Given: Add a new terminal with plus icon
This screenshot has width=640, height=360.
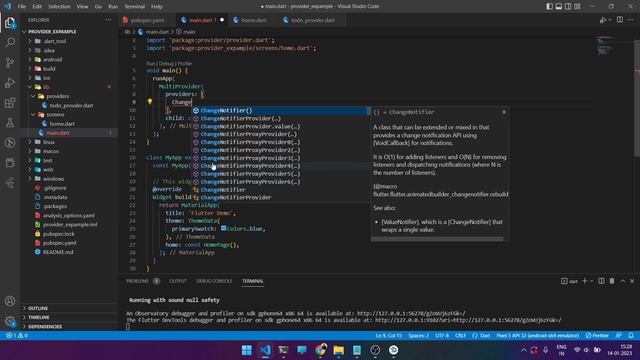Looking at the screenshot, I should tap(584, 281).
